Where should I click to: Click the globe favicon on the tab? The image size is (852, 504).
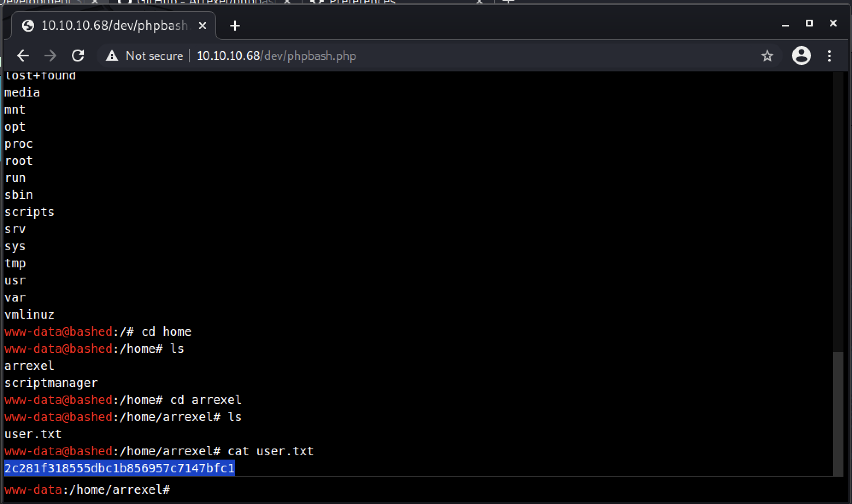28,26
